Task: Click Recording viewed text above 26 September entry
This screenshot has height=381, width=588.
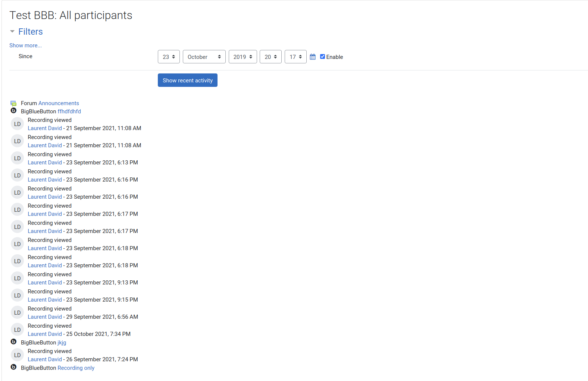Action: click(x=50, y=351)
